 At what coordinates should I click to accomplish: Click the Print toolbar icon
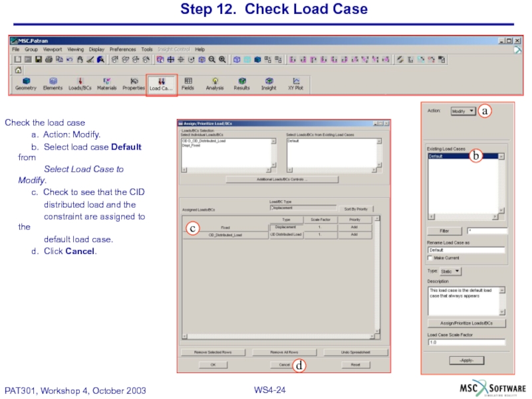pos(49,60)
